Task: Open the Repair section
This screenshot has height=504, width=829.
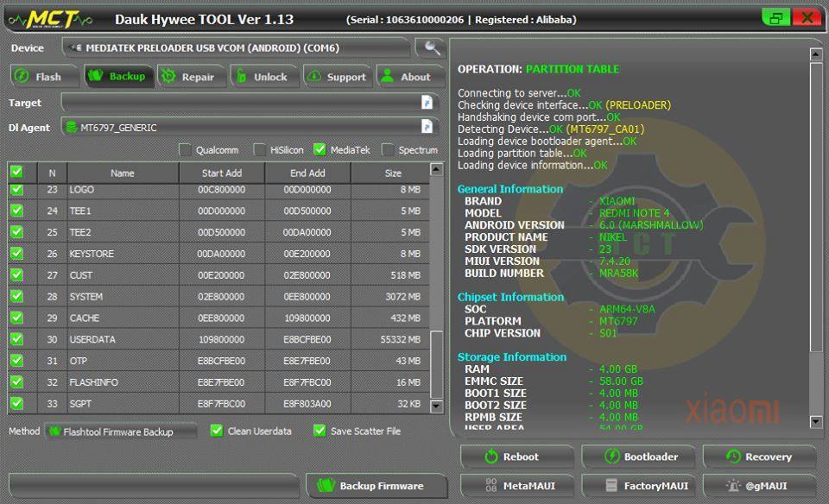Action: [x=192, y=76]
